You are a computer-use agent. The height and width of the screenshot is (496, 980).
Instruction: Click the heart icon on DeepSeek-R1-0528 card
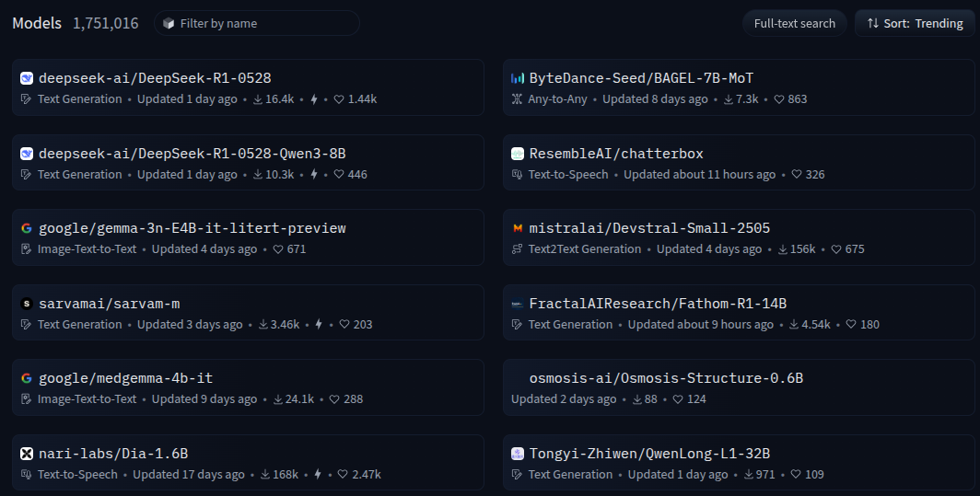coord(338,99)
